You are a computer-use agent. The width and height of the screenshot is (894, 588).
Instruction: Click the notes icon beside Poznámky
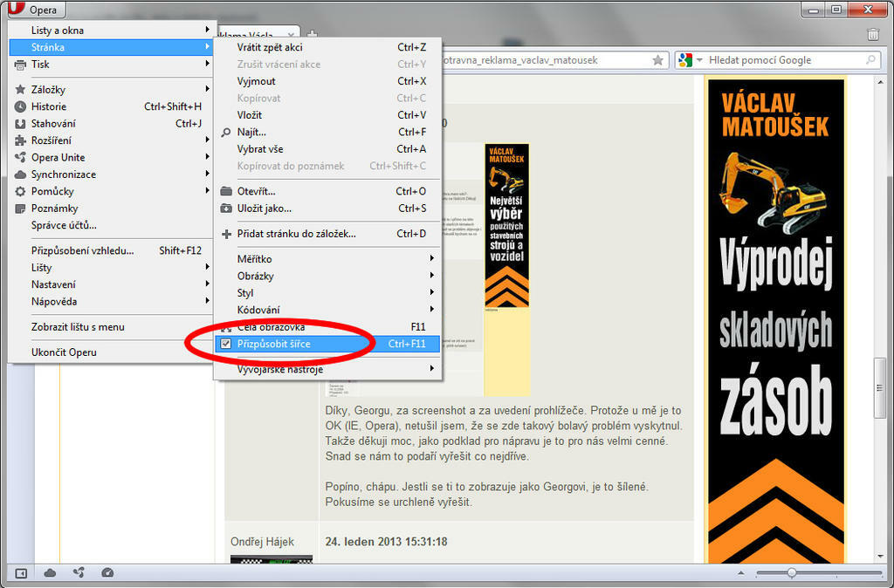coord(21,209)
